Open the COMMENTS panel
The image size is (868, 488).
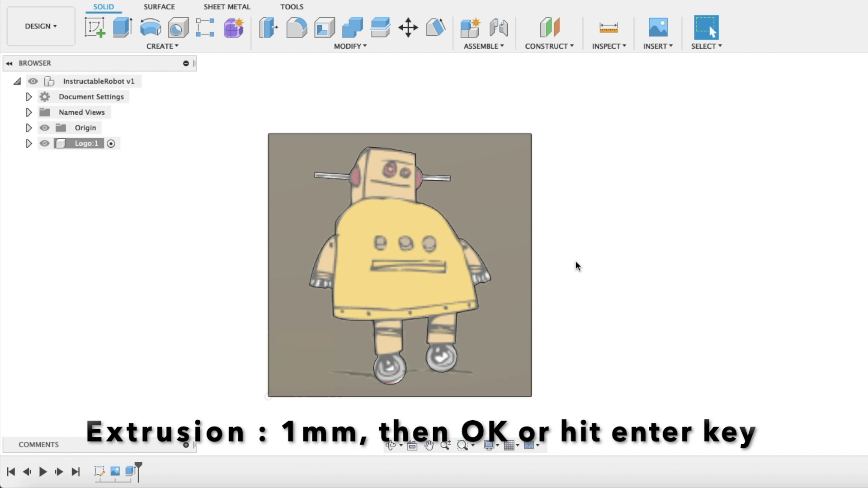[x=38, y=445]
